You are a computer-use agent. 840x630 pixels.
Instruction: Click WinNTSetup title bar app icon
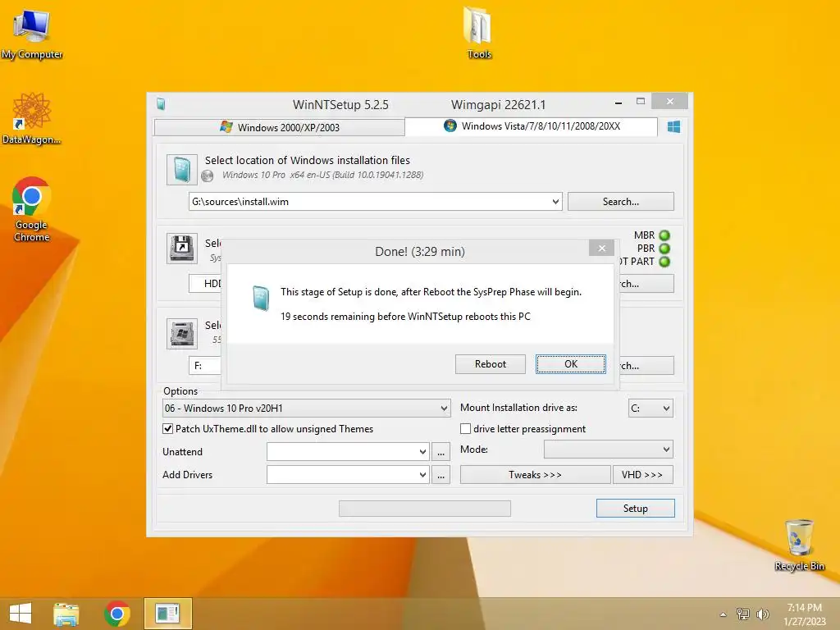(161, 104)
